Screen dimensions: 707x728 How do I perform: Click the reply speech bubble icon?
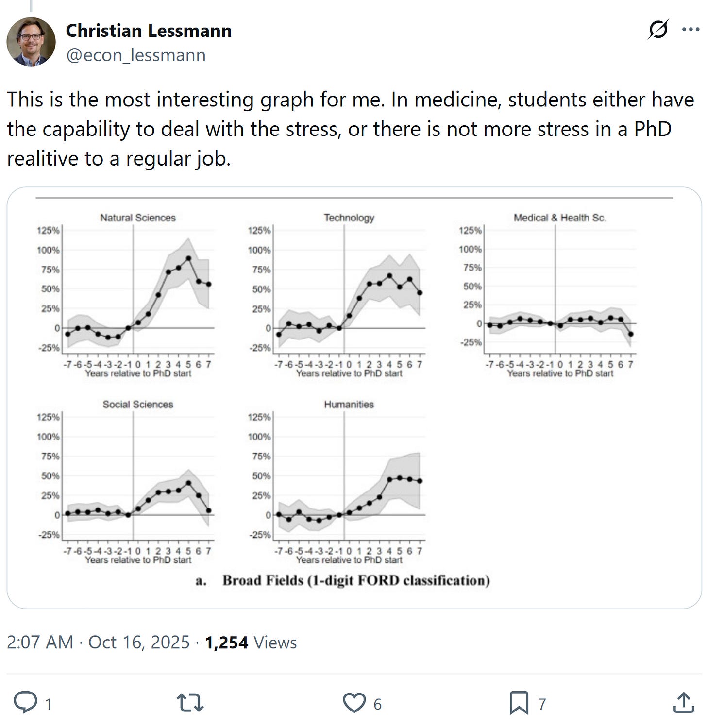pyautogui.click(x=25, y=703)
